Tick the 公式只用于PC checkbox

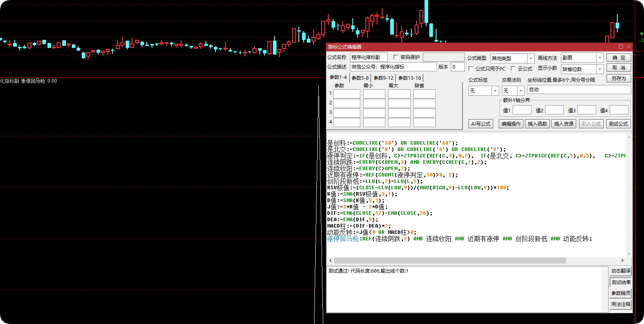pyautogui.click(x=471, y=69)
